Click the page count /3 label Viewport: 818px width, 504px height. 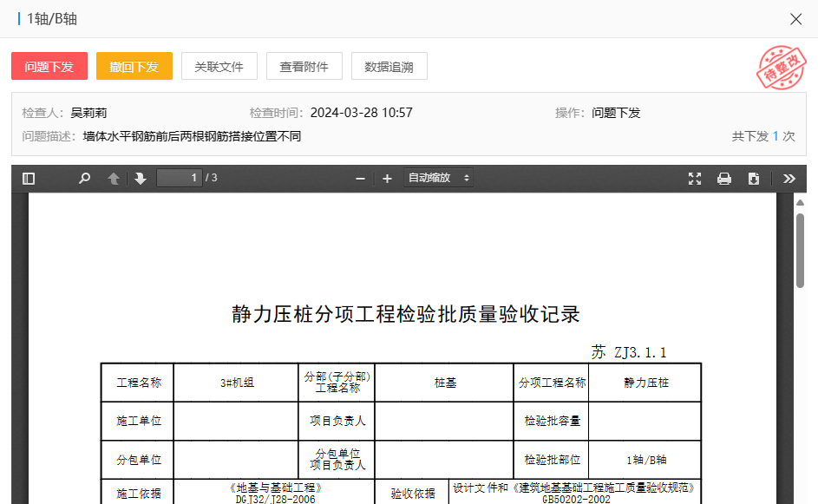coord(212,178)
